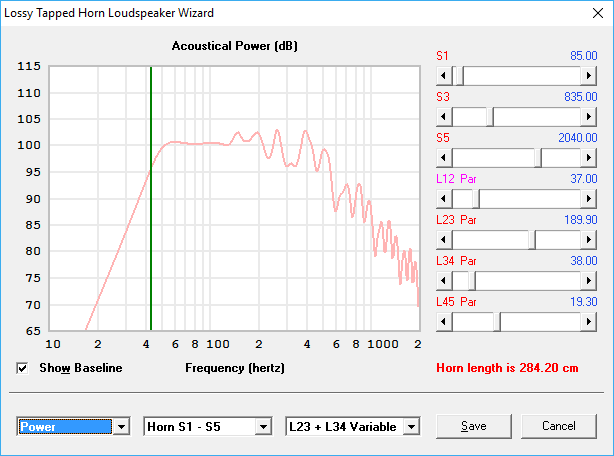
Task: Click the Save button
Action: (473, 426)
